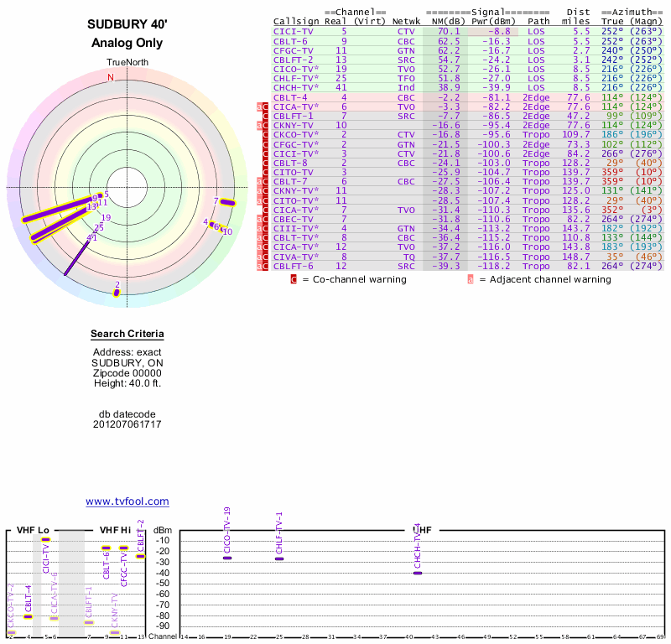The image size is (671, 644).
Task: Click the CFGC-TV channel 11 callsign
Action: (293, 51)
